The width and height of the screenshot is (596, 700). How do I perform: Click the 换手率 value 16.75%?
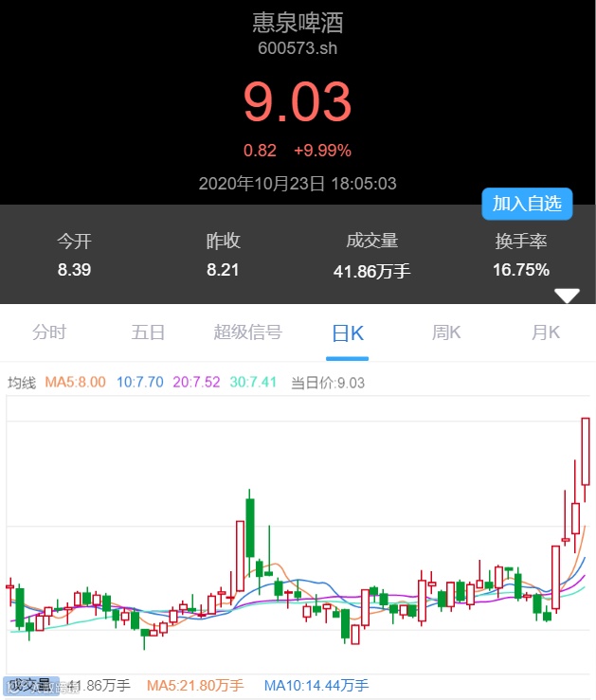521,270
